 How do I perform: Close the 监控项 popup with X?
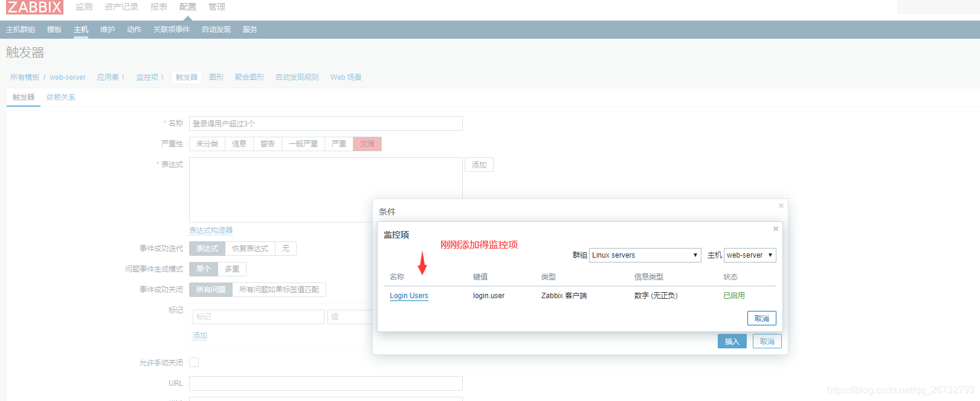776,229
